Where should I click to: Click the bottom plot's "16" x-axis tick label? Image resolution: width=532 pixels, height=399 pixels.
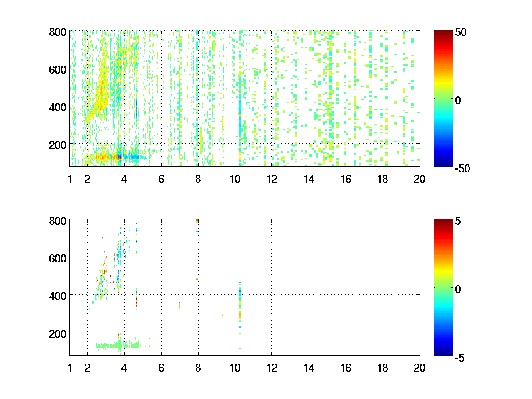346,368
